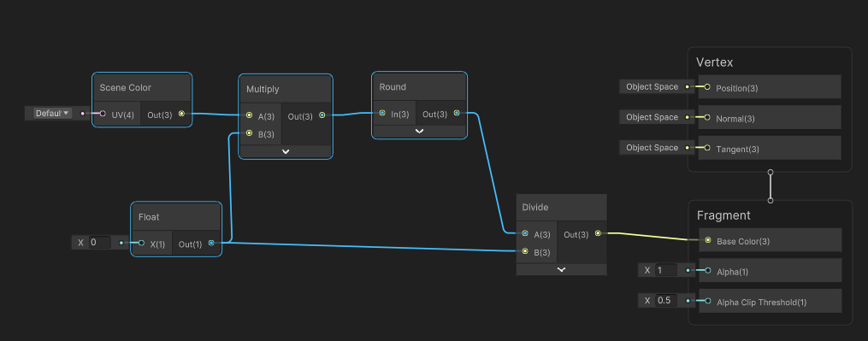Click the Float node Out(1) output port
This screenshot has width=868, height=341.
pyautogui.click(x=211, y=243)
